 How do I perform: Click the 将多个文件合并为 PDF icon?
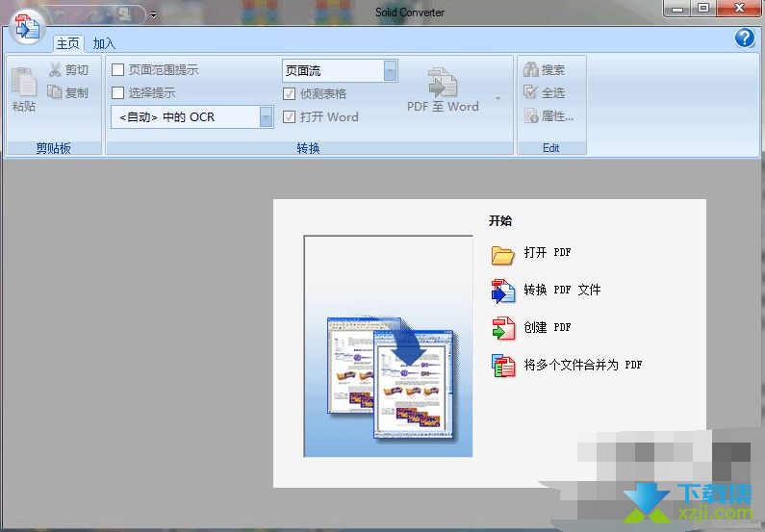coord(503,366)
